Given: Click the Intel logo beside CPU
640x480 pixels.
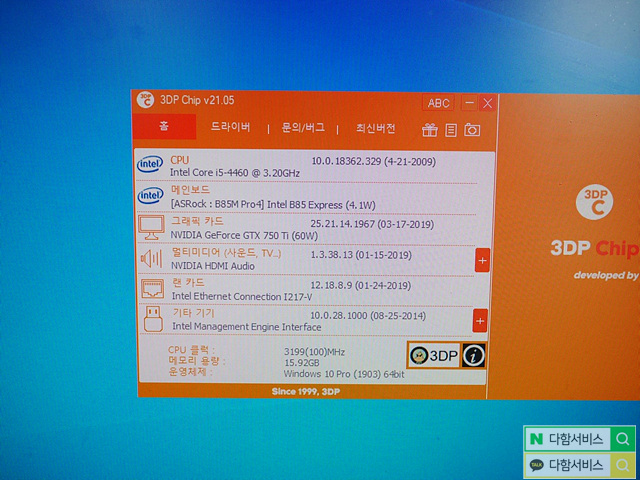Looking at the screenshot, I should pyautogui.click(x=150, y=164).
